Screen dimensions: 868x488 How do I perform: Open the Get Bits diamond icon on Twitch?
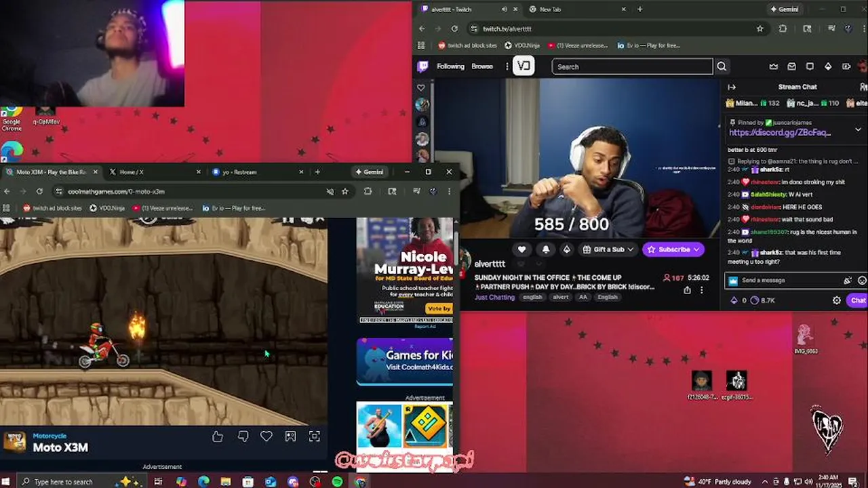pyautogui.click(x=828, y=66)
